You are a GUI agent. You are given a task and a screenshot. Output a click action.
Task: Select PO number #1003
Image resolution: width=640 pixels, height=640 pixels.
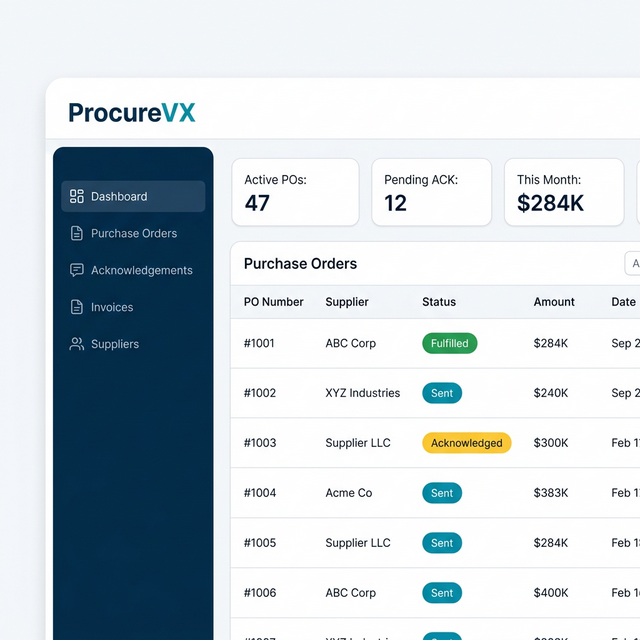(260, 443)
